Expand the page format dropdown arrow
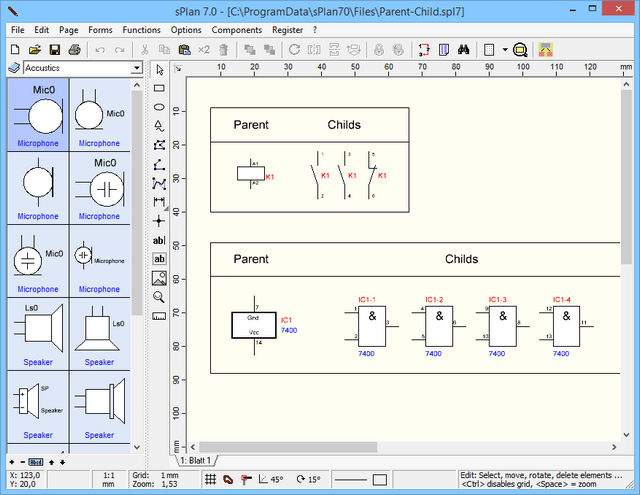The width and height of the screenshot is (640, 495). (x=505, y=49)
